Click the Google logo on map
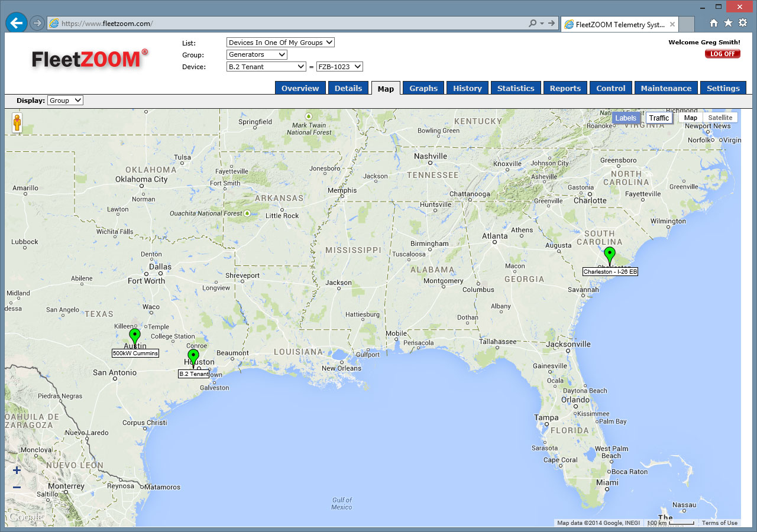 point(25,517)
